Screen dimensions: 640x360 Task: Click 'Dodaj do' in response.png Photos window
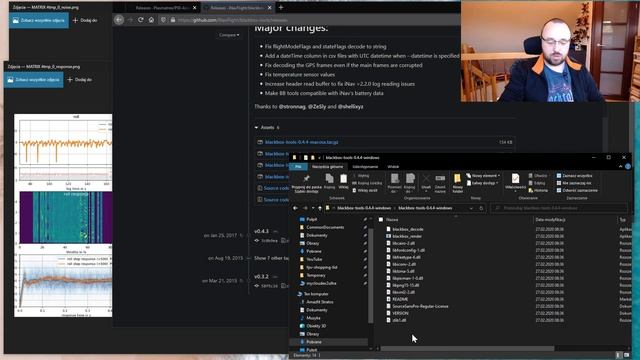point(79,80)
